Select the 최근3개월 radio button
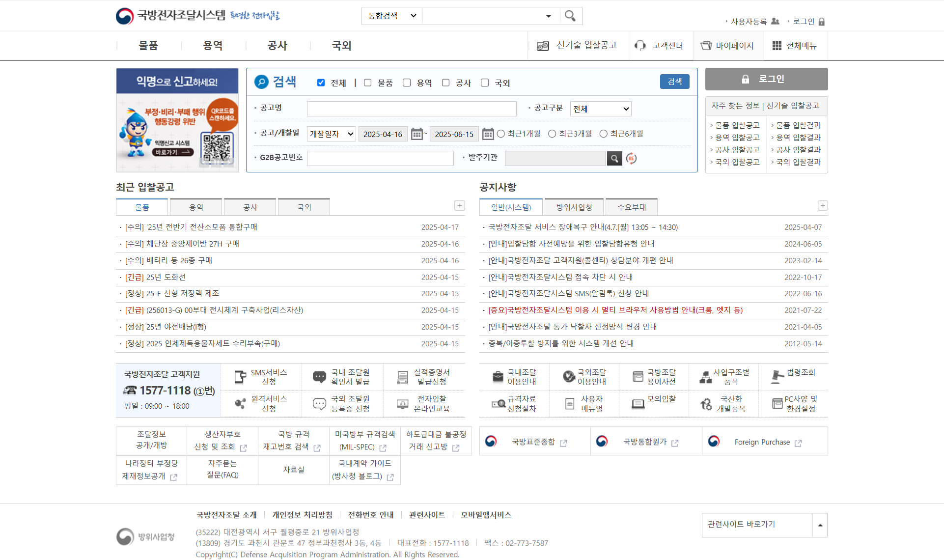 coord(552,134)
